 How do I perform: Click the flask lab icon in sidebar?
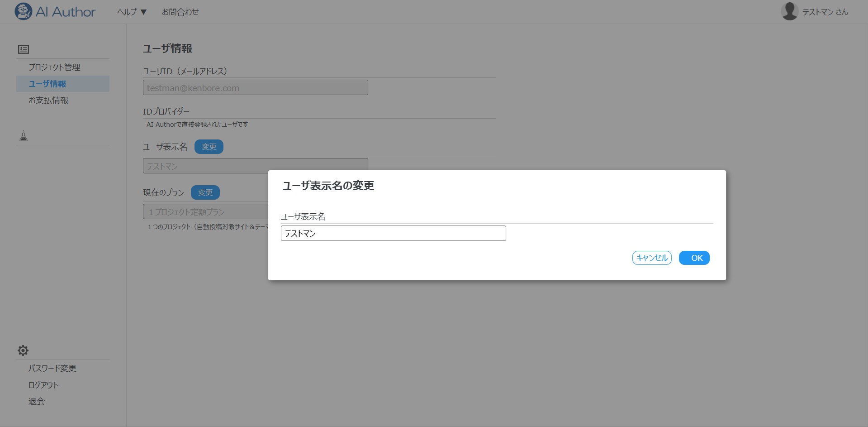coord(24,136)
